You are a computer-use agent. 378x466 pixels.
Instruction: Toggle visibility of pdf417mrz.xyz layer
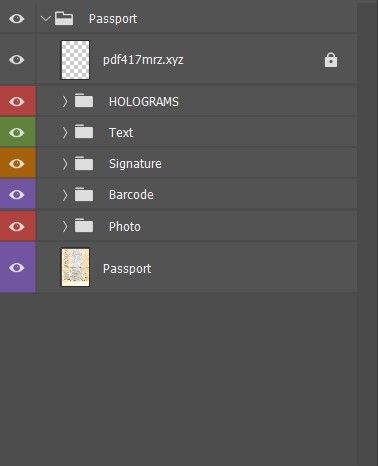point(17,60)
